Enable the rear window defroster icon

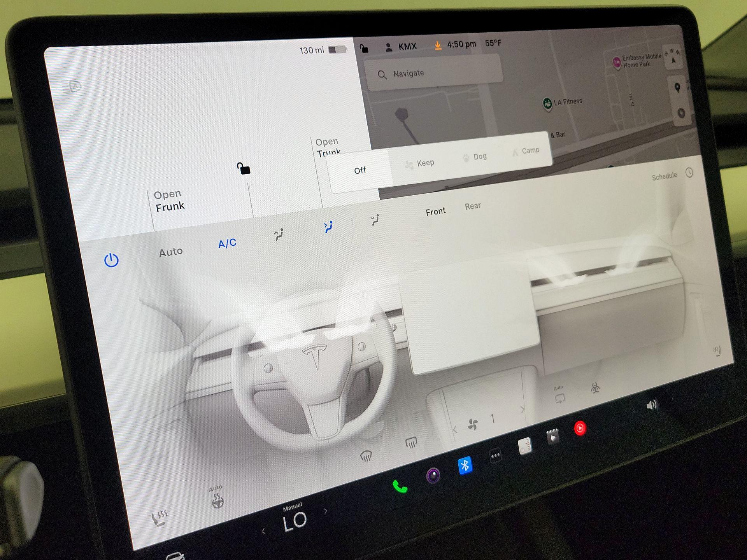click(x=410, y=443)
